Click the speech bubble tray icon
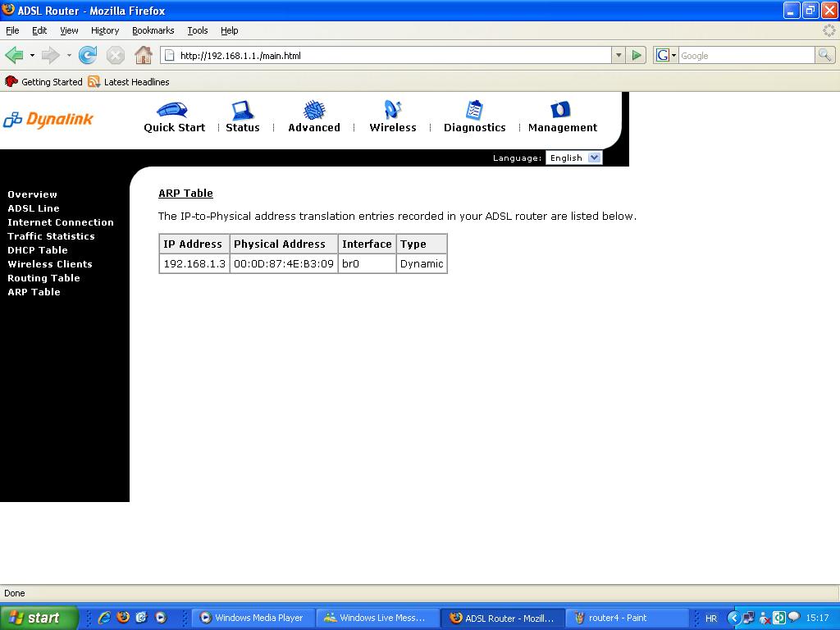The width and height of the screenshot is (840, 630). pos(793,617)
